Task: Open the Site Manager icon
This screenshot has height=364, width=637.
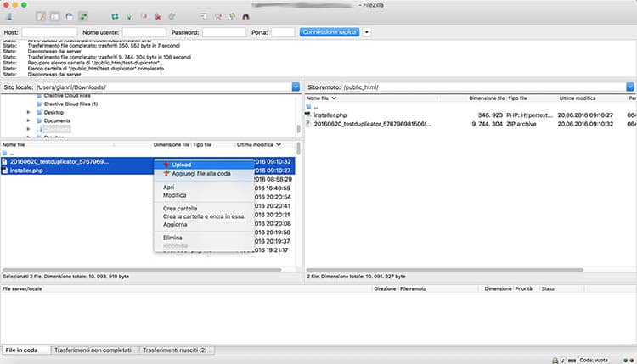Action: 9,17
